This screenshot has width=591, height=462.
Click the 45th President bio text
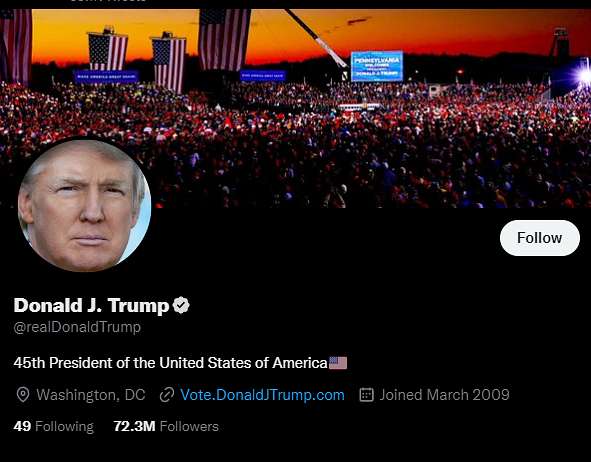pos(170,363)
